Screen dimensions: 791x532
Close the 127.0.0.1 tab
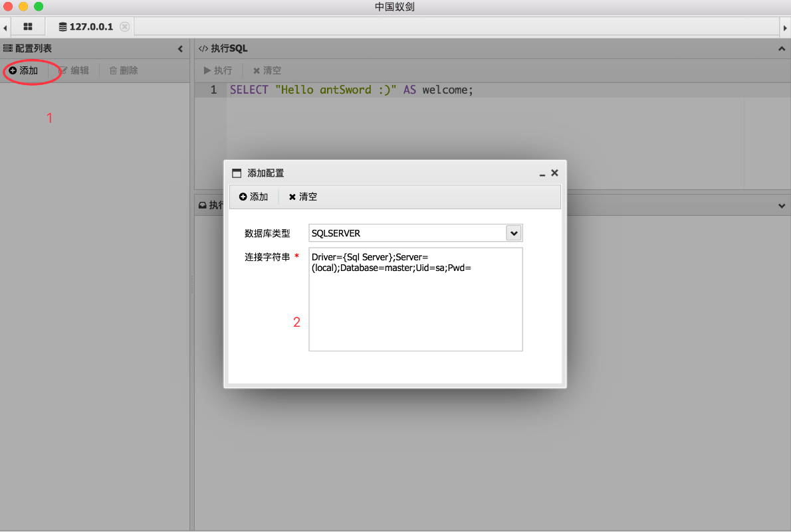click(x=124, y=27)
